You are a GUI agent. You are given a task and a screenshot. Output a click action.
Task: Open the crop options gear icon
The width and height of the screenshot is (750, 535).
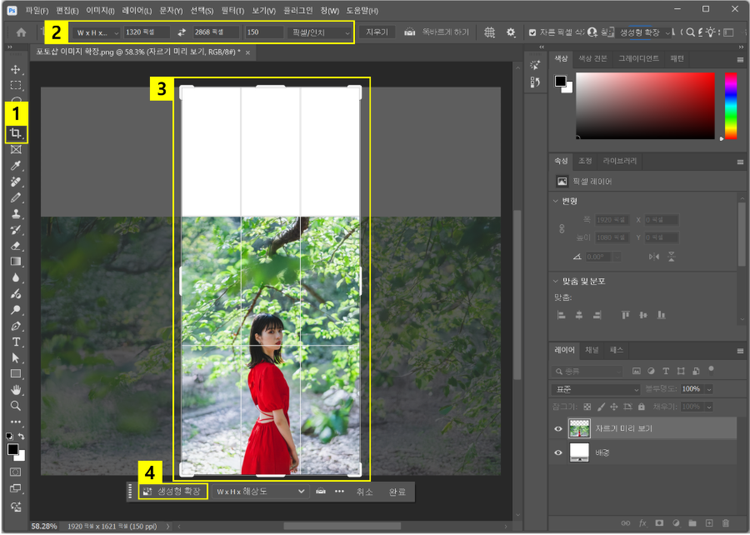tap(511, 33)
